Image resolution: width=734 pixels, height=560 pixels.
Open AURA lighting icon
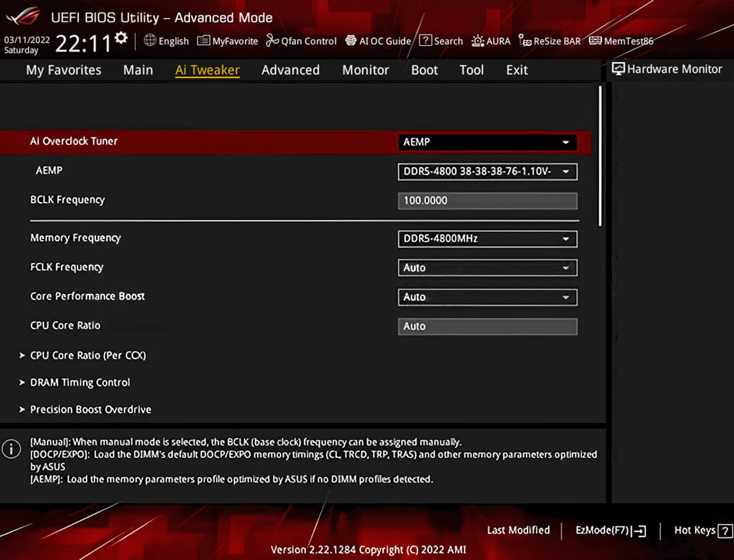tap(478, 40)
